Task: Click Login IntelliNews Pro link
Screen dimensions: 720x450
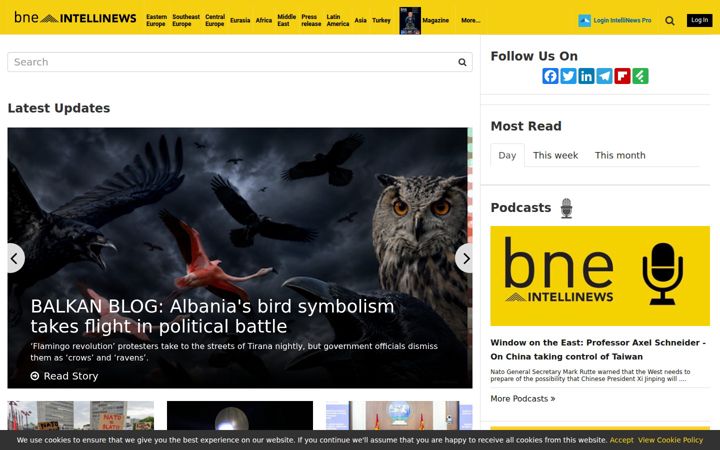Action: tap(622, 20)
